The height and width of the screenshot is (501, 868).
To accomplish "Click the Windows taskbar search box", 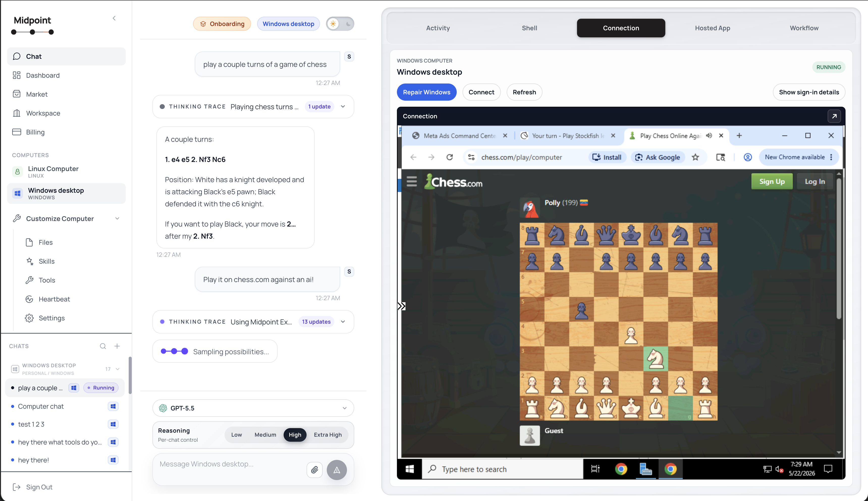I will [502, 469].
